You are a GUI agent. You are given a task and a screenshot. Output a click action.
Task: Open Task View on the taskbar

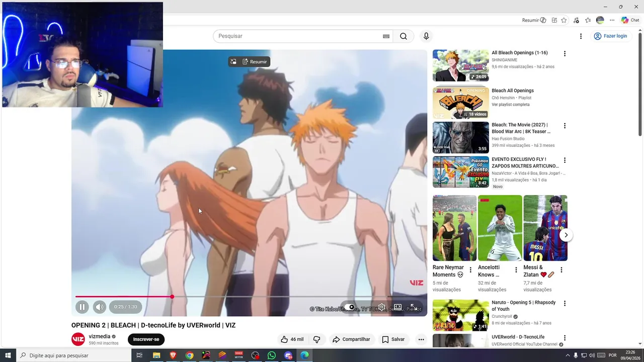pyautogui.click(x=139, y=355)
